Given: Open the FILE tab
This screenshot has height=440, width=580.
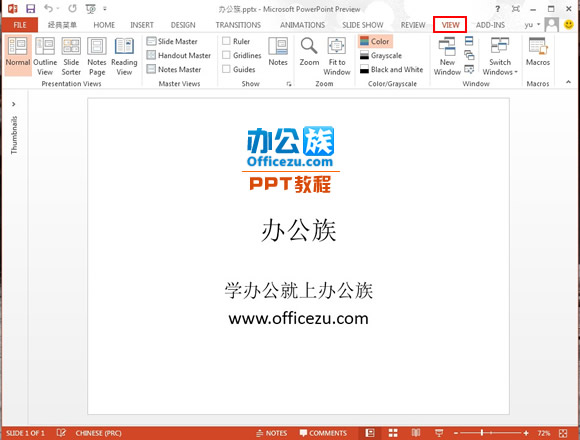Looking at the screenshot, I should coord(20,25).
